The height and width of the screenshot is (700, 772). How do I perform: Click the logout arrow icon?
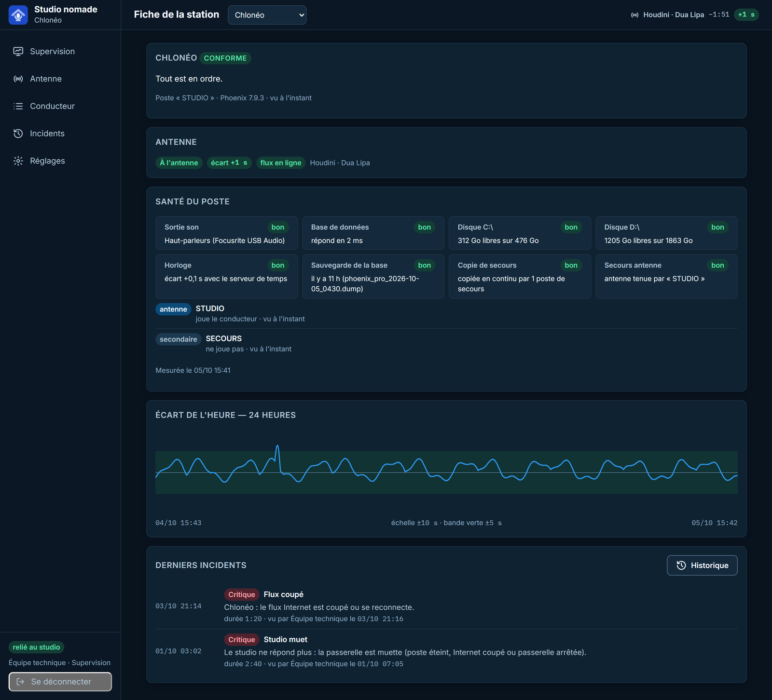click(x=20, y=682)
